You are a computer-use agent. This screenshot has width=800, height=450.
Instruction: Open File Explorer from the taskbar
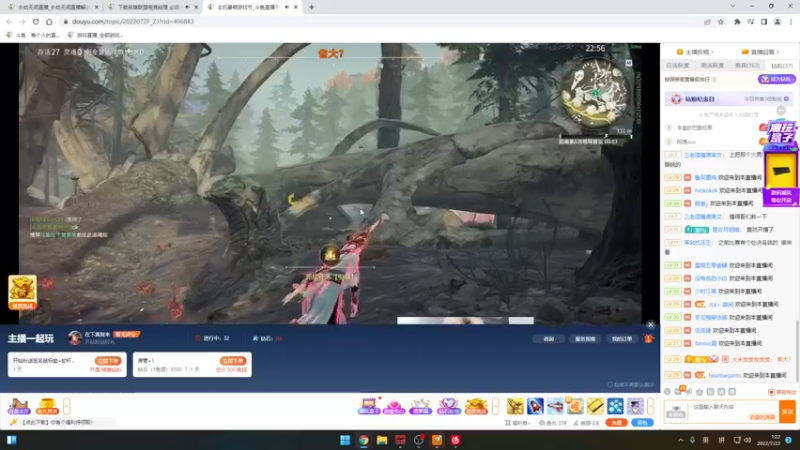click(x=382, y=440)
